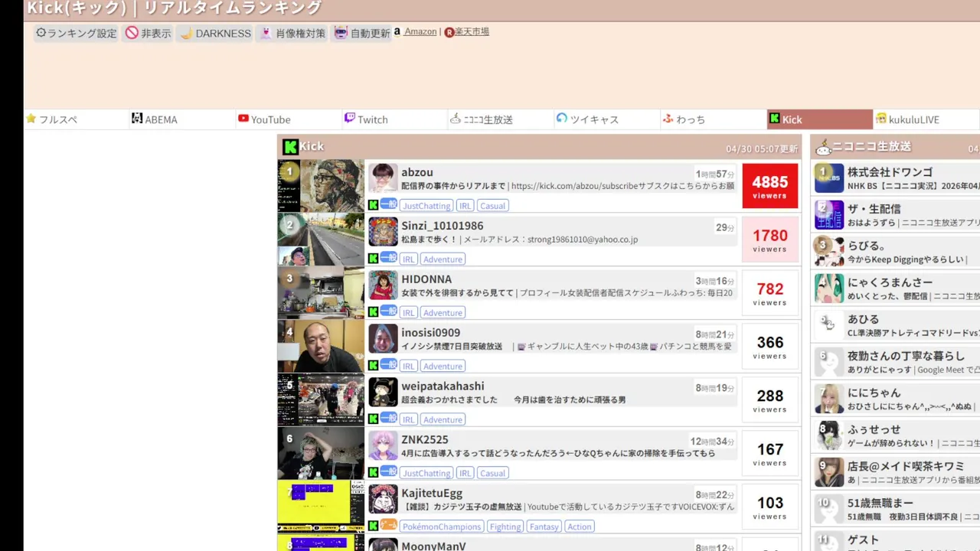Open the Sinzi_10101986 channel name

(x=443, y=226)
